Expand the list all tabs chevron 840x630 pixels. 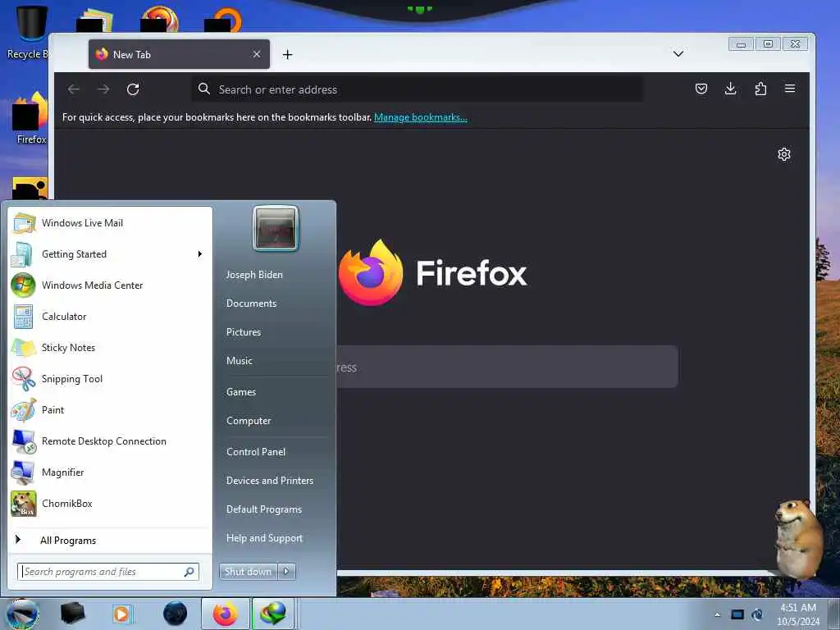click(678, 53)
